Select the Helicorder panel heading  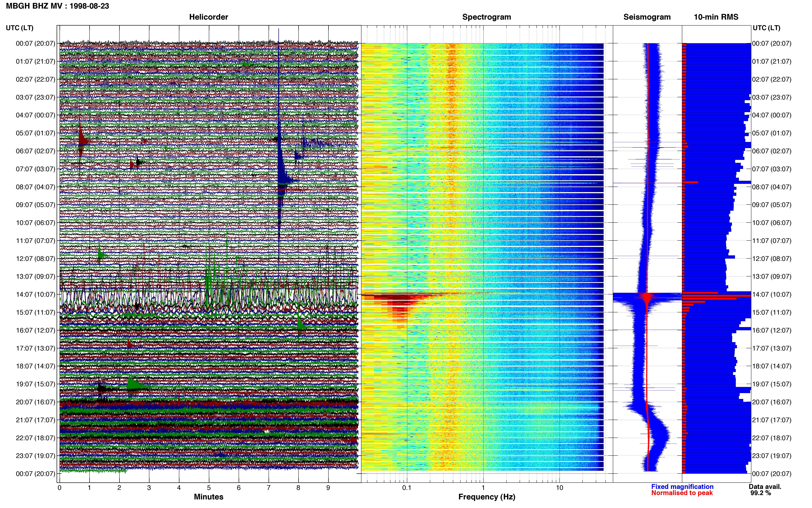[209, 17]
